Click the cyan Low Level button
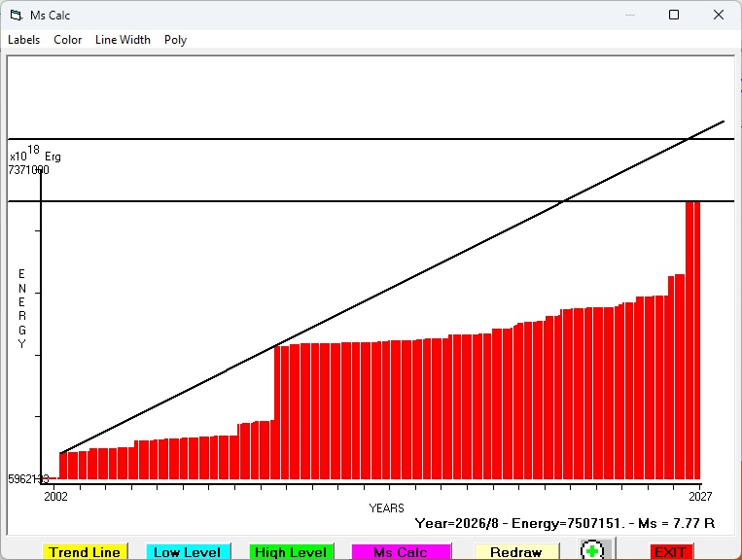742x560 pixels. [188, 552]
